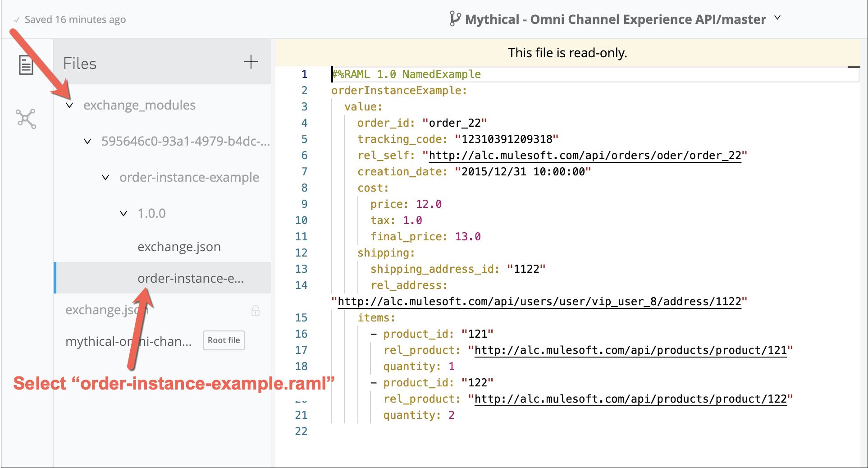This screenshot has width=868, height=468.
Task: Open the rel_product product/121 URL link
Action: pyautogui.click(x=630, y=350)
